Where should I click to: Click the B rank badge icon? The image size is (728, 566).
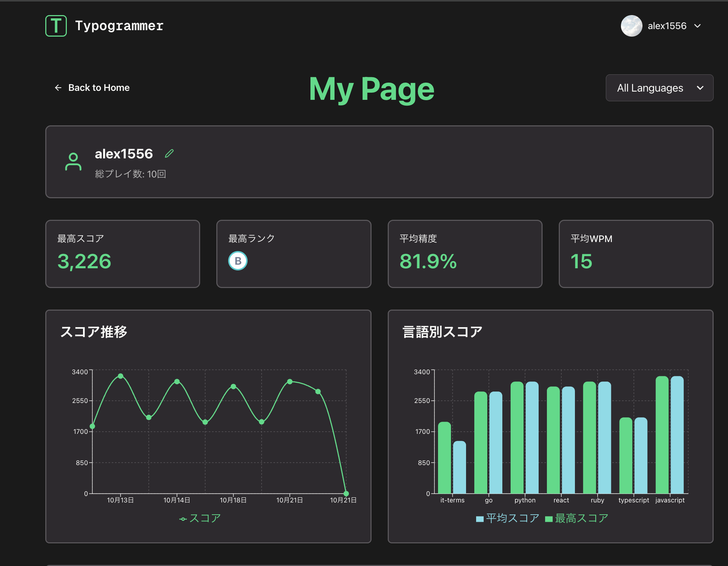pyautogui.click(x=238, y=261)
